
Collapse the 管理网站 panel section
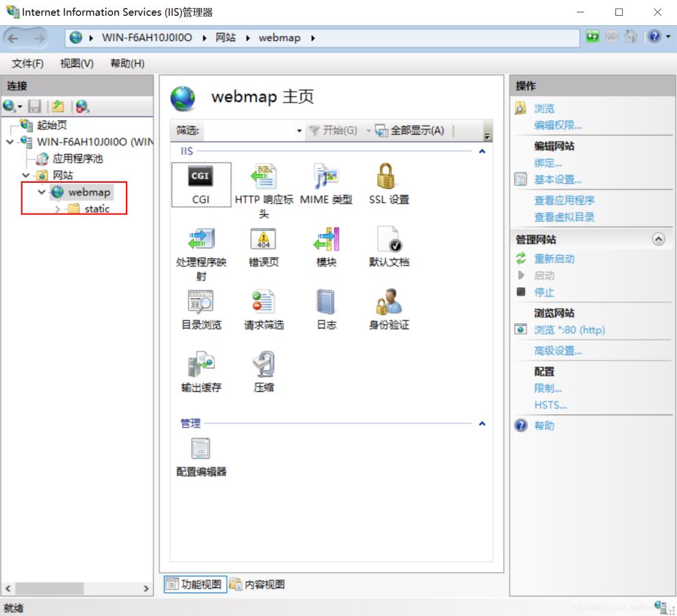(x=658, y=239)
